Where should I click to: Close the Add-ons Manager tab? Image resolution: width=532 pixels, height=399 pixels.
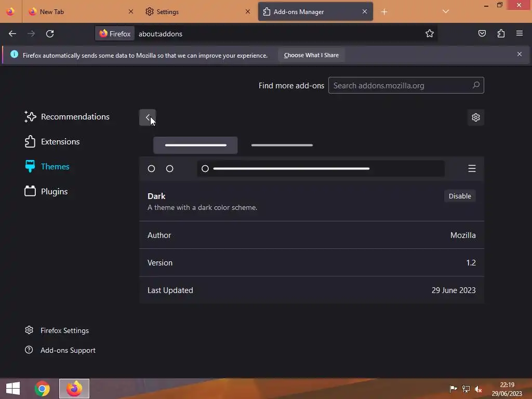tap(365, 11)
